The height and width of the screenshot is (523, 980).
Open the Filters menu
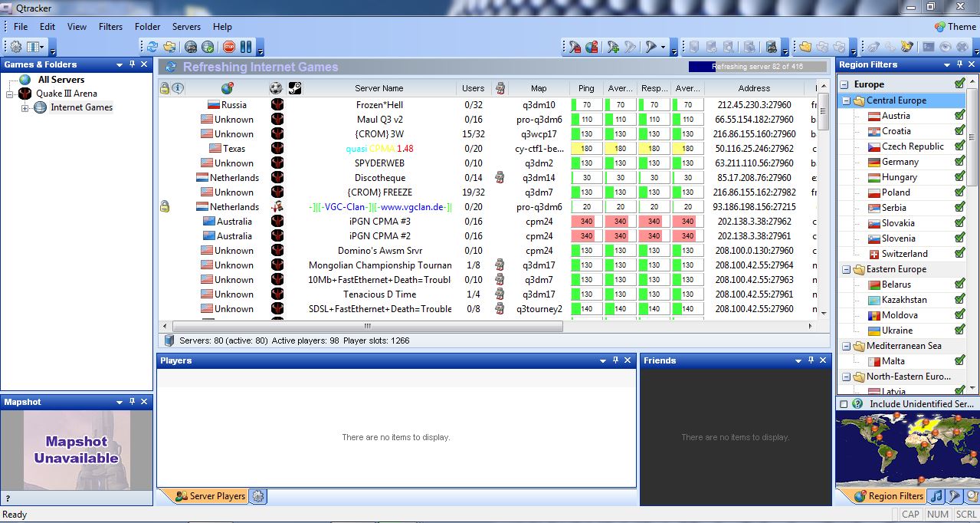[110, 26]
